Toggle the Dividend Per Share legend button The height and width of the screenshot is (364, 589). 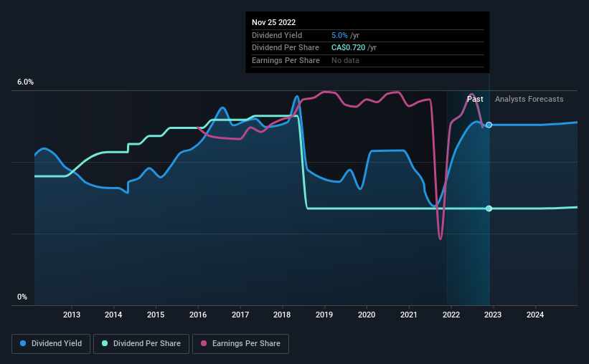[141, 344]
